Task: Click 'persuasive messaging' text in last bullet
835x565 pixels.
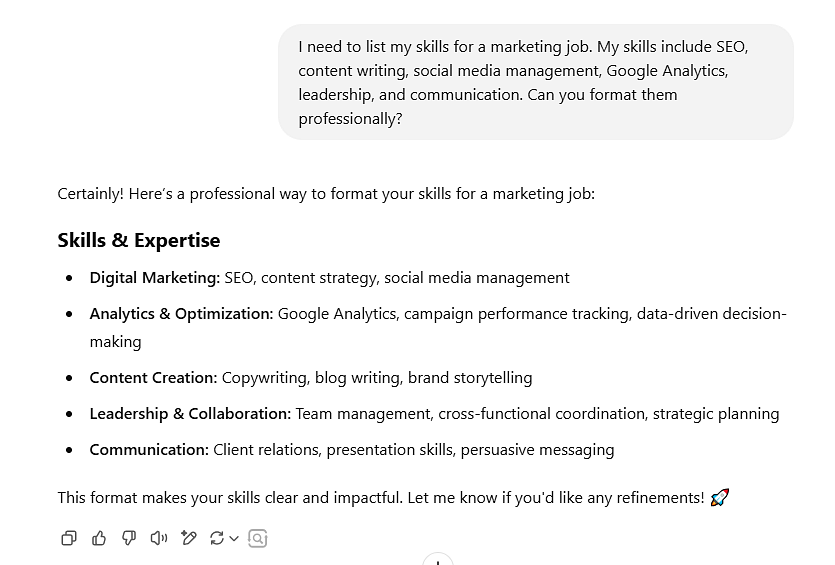Action: pyautogui.click(x=537, y=450)
